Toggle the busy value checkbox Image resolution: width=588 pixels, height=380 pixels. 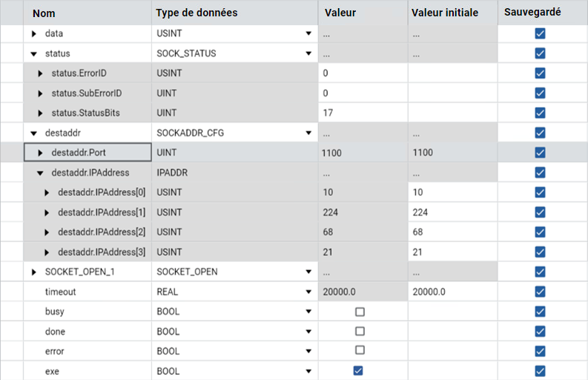point(360,312)
